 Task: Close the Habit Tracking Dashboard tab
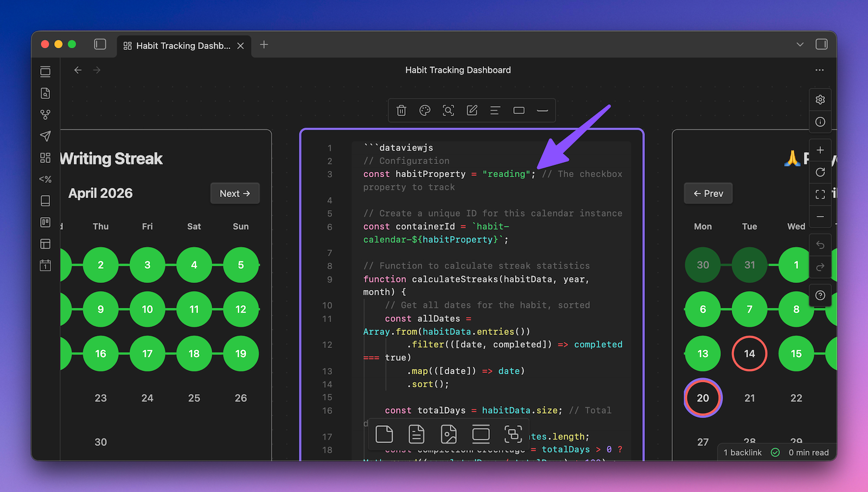click(x=240, y=46)
